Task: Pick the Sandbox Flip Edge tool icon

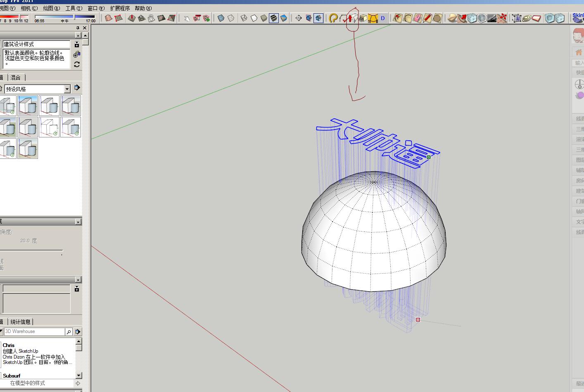Action: tap(171, 18)
